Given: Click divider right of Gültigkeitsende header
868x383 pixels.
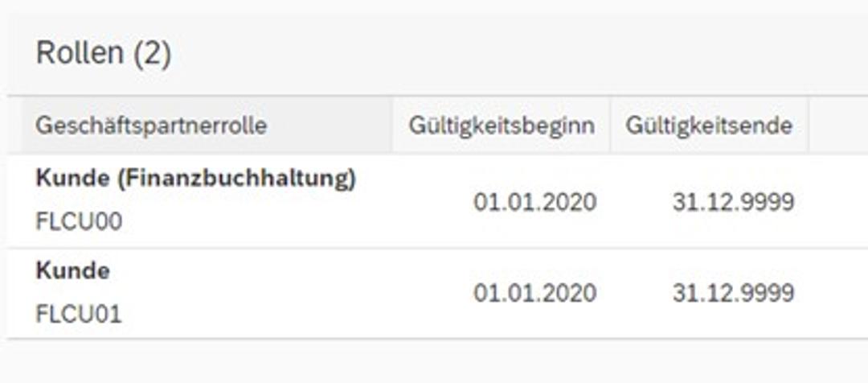Looking at the screenshot, I should pyautogui.click(x=809, y=126).
